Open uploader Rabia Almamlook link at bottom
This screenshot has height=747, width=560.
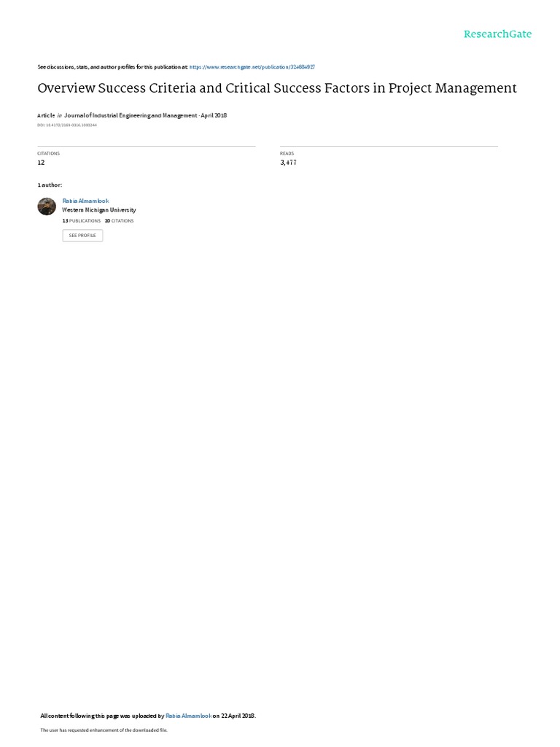(189, 716)
